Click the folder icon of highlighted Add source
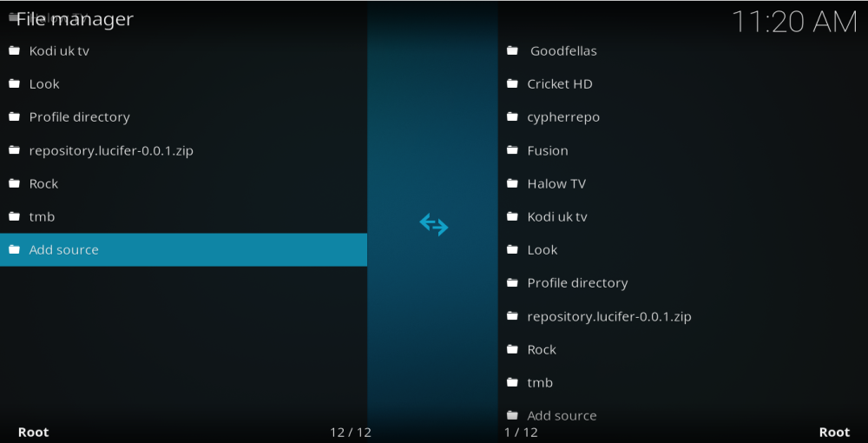Viewport: 868px width, 443px height. click(14, 250)
